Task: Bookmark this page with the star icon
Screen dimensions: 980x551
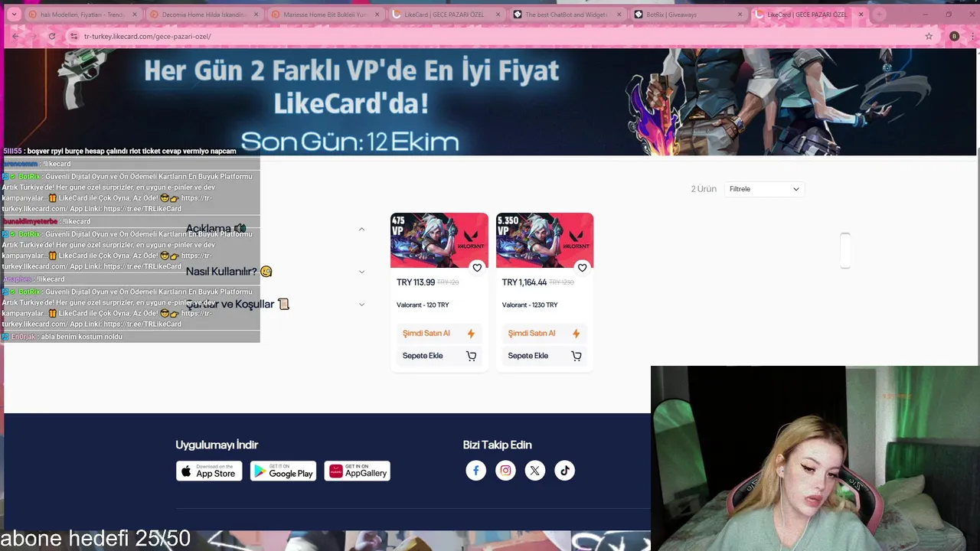Action: click(x=929, y=36)
